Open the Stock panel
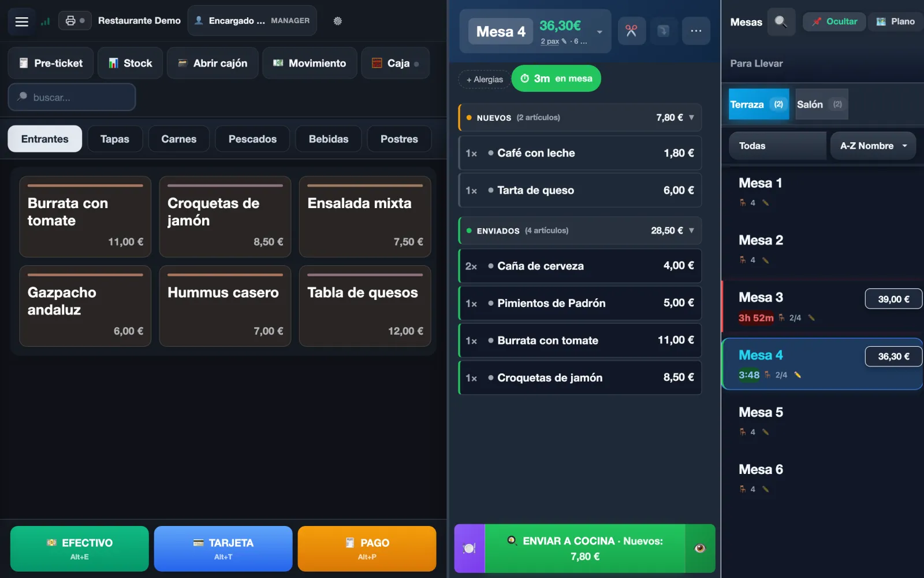The image size is (924, 578). click(x=131, y=63)
